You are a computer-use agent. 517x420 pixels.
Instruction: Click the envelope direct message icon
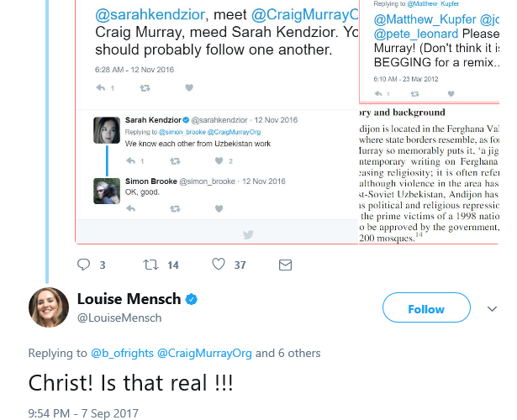point(285,265)
